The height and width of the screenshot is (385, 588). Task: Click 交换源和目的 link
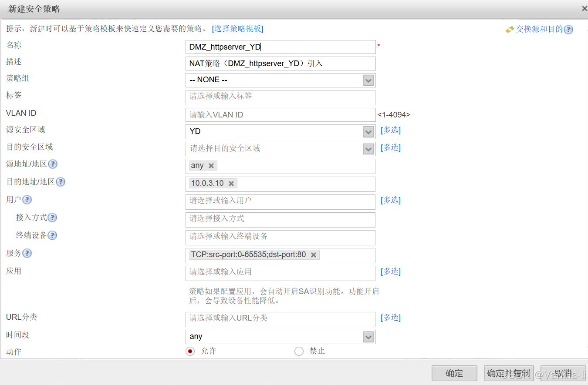coord(539,30)
